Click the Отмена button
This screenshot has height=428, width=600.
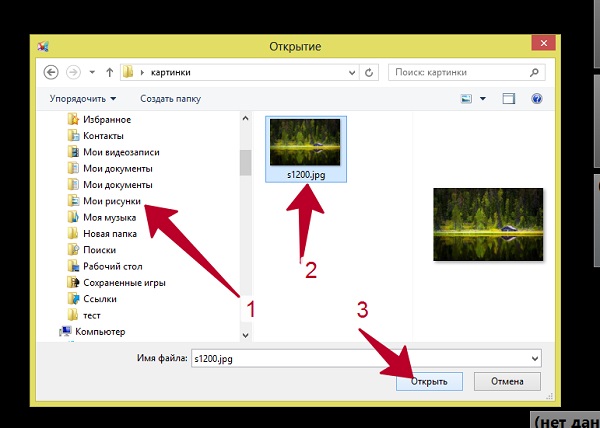pos(507,381)
